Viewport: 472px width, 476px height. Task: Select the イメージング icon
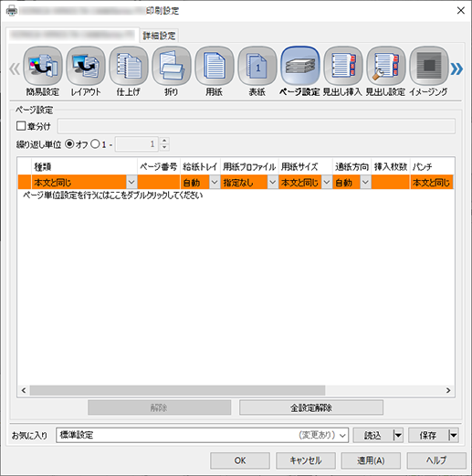429,70
